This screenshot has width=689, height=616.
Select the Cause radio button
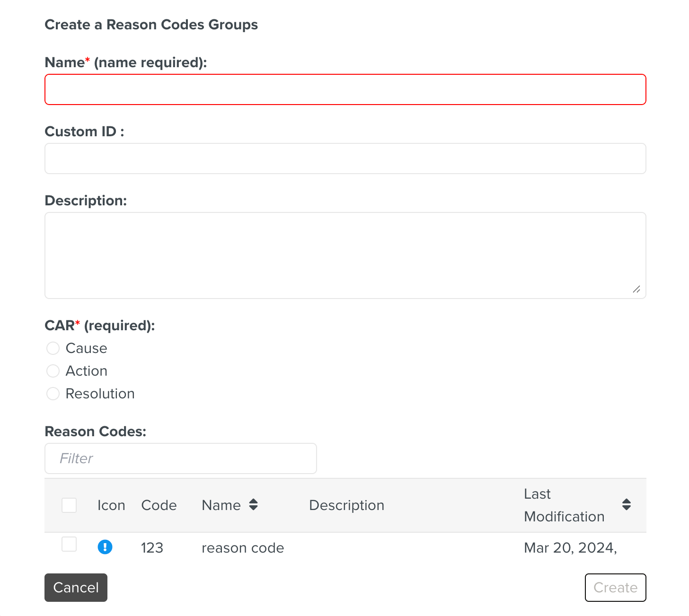tap(53, 348)
